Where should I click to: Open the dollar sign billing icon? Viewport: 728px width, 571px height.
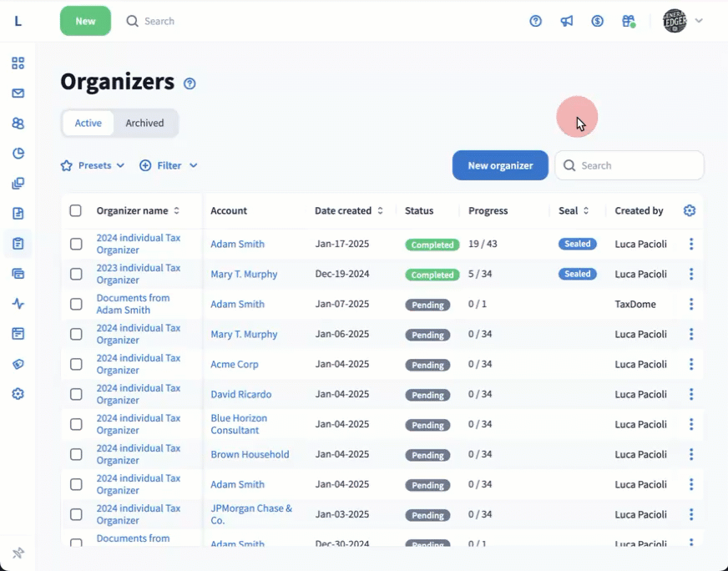pos(598,21)
